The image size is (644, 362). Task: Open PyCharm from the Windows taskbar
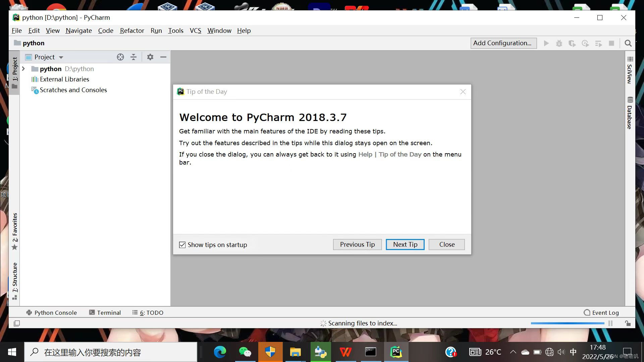click(x=396, y=352)
